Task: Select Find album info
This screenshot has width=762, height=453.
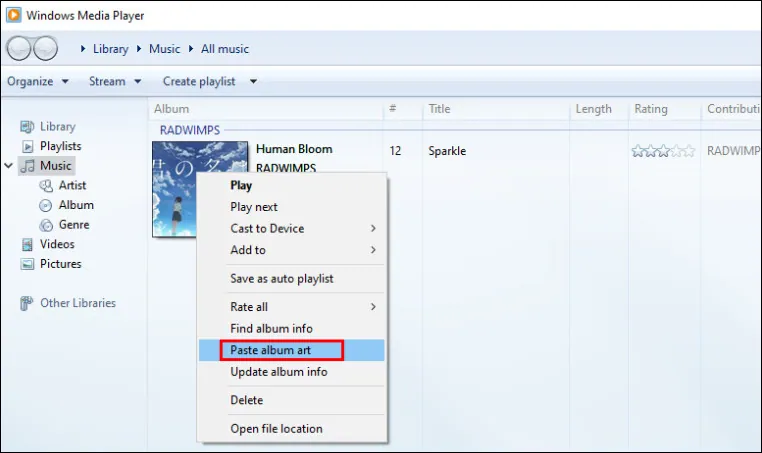Action: pos(292,329)
